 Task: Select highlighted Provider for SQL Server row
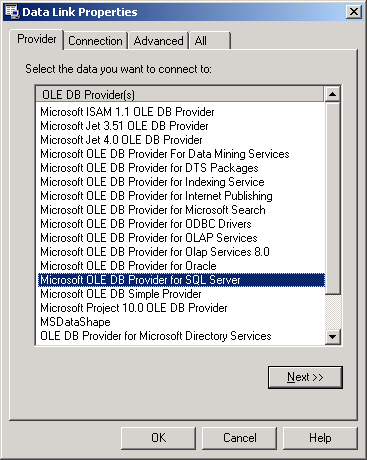(x=181, y=280)
